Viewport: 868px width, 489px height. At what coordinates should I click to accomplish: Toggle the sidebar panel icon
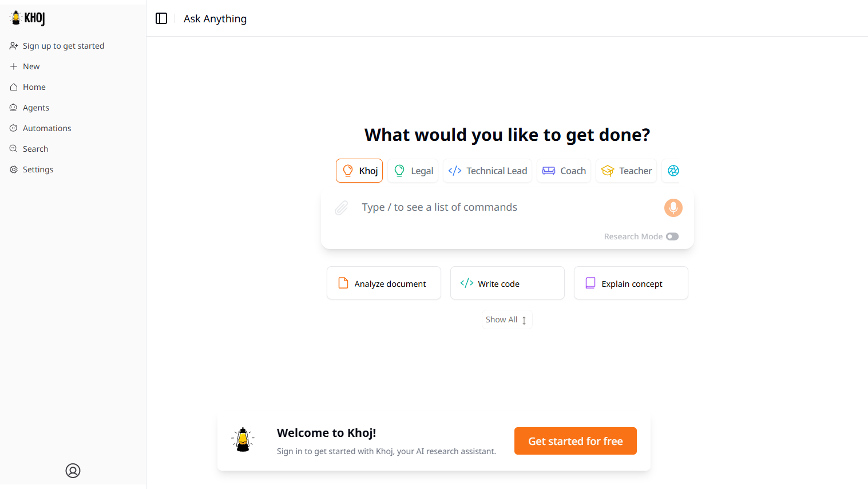[x=161, y=18]
